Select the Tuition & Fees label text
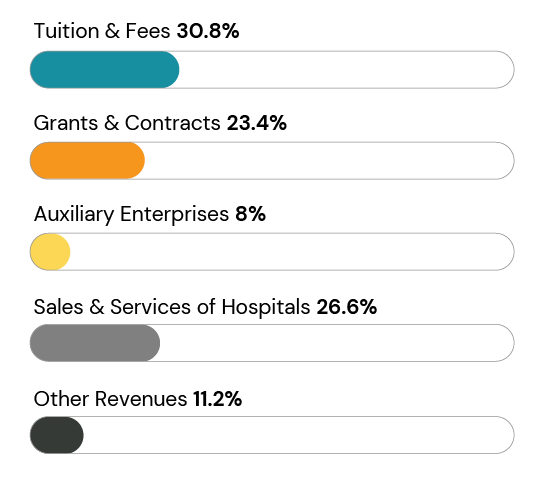 (x=102, y=31)
